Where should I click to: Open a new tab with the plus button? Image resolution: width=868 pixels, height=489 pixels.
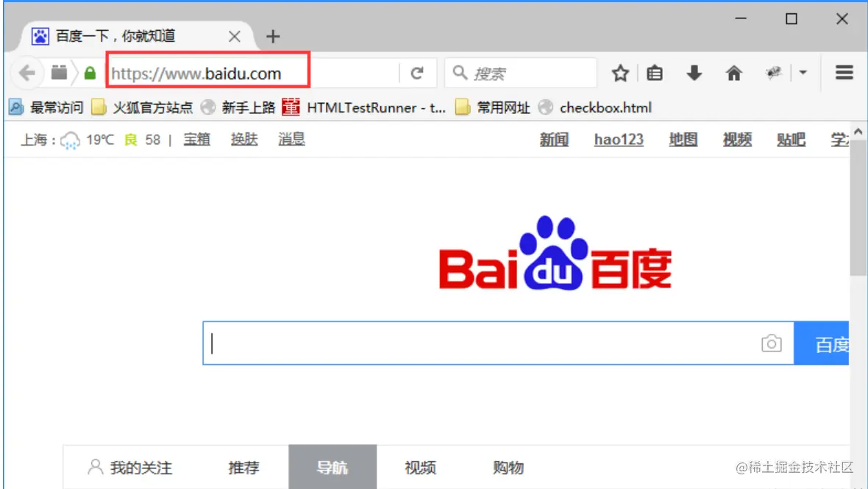(273, 37)
